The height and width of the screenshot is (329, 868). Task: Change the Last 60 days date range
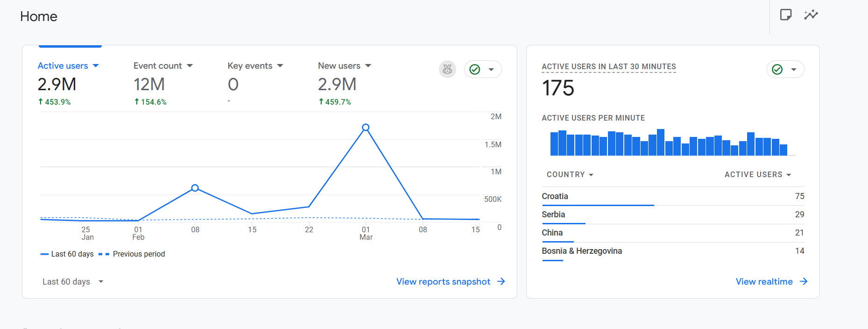(72, 282)
